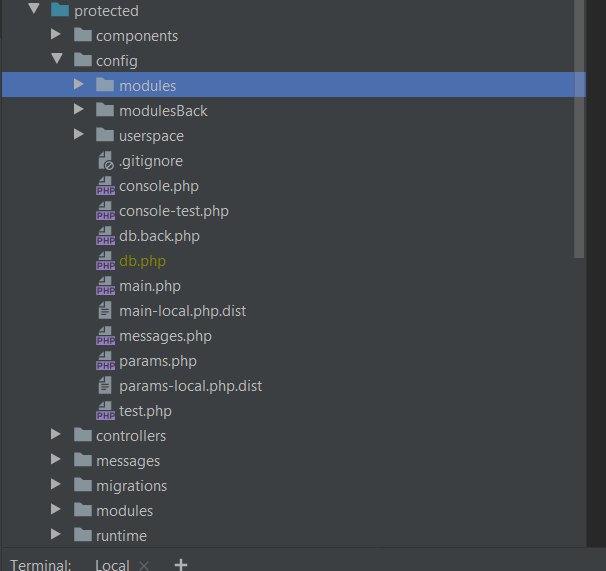Select the db.back.php file name

(159, 236)
